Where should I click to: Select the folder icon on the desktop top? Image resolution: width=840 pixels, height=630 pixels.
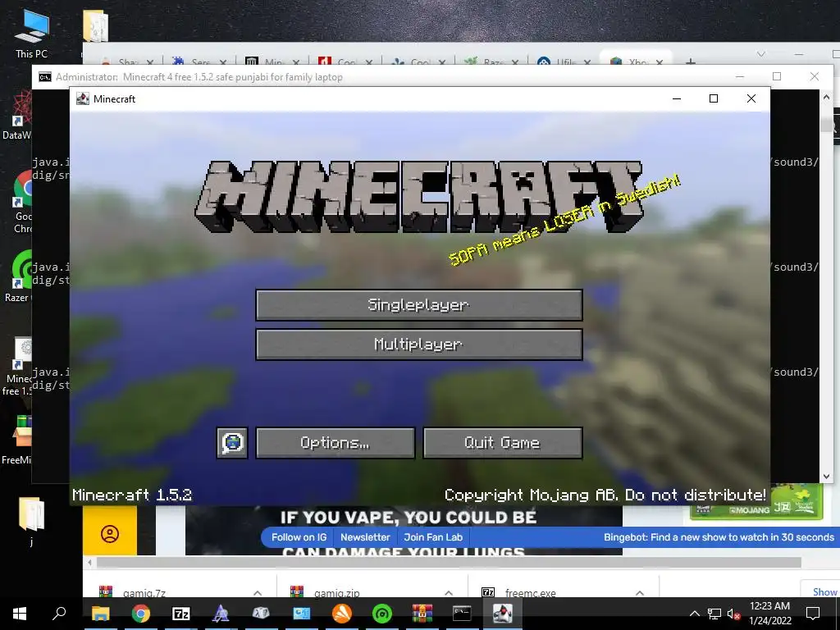96,25
